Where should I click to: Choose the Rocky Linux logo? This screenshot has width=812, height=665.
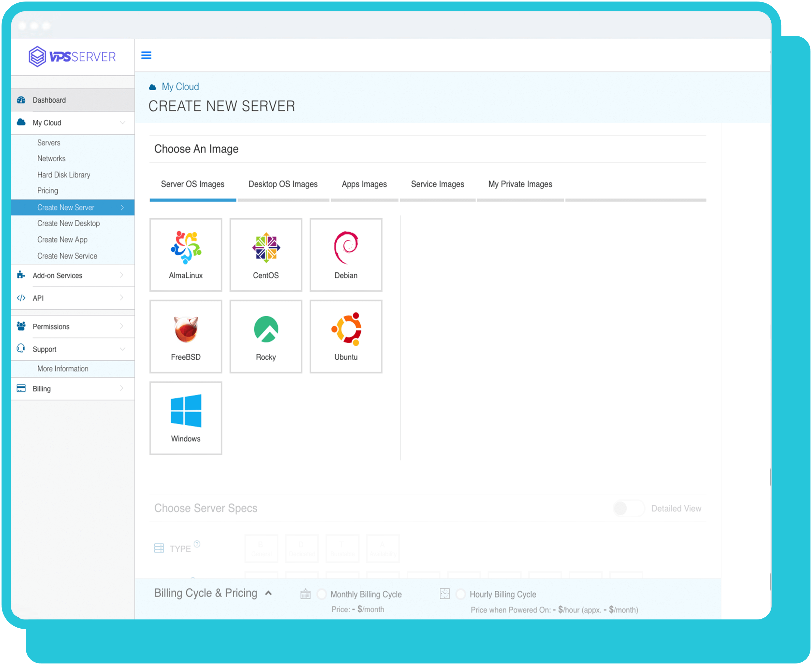point(266,329)
